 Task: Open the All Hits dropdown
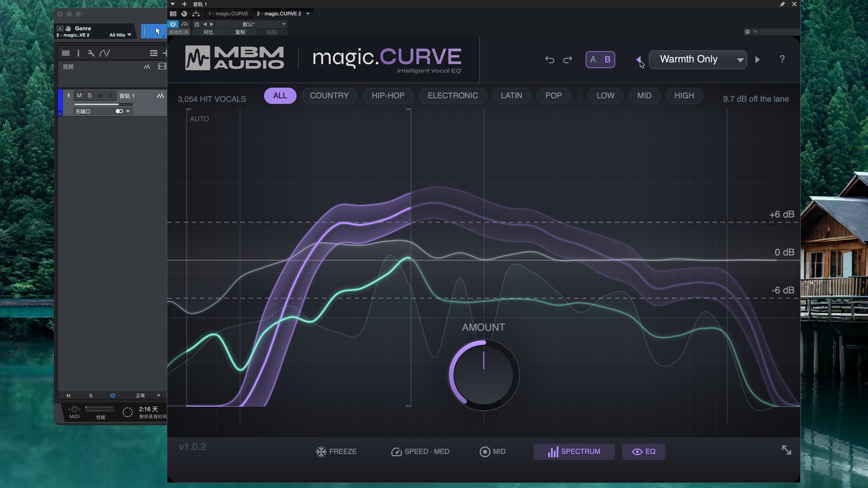click(x=120, y=35)
